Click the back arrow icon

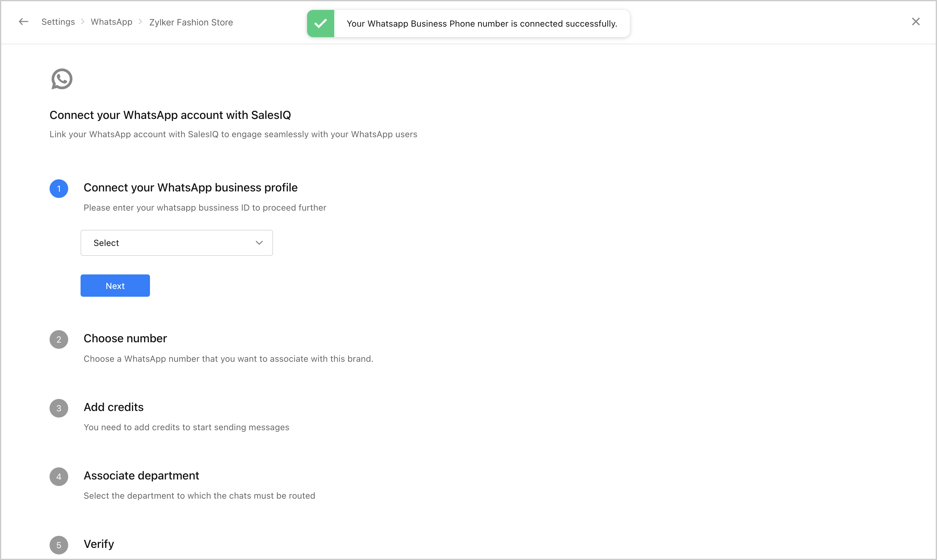(24, 22)
